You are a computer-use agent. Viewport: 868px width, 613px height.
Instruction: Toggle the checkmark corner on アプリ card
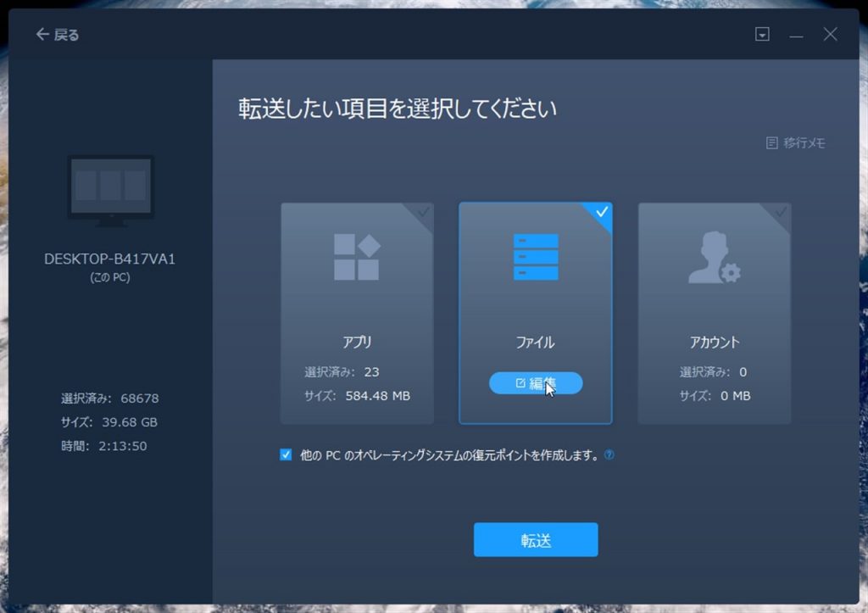[422, 212]
